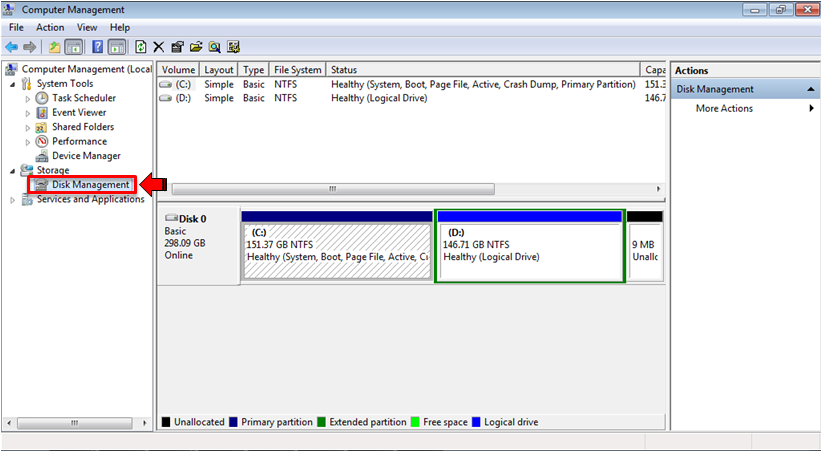Click the black X delete toolbar icon

(x=159, y=47)
